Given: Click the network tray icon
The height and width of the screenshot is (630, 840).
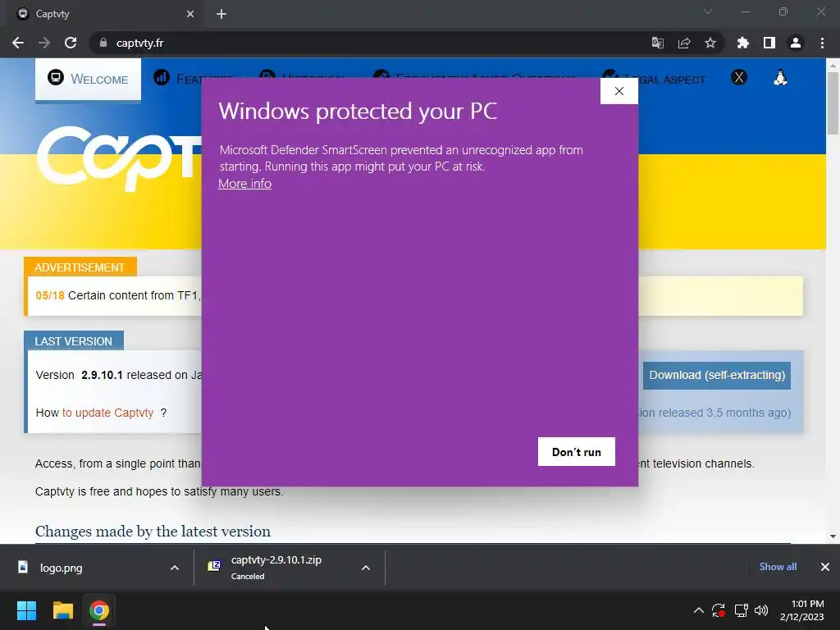Looking at the screenshot, I should [741, 610].
